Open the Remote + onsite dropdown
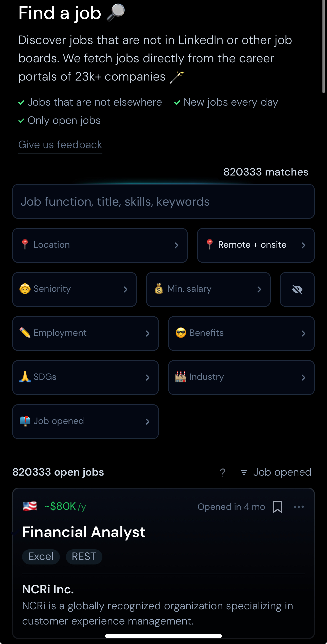The height and width of the screenshot is (644, 327). pyautogui.click(x=256, y=245)
